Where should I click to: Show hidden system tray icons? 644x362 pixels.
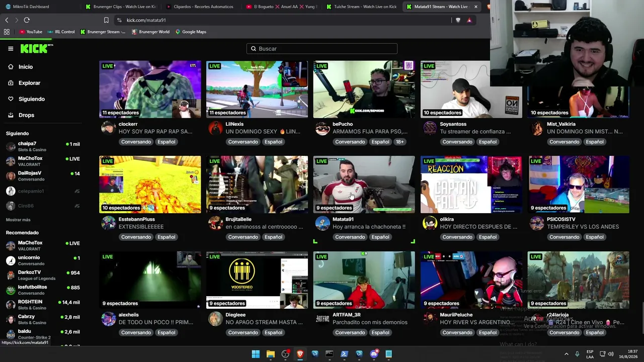tap(566, 354)
